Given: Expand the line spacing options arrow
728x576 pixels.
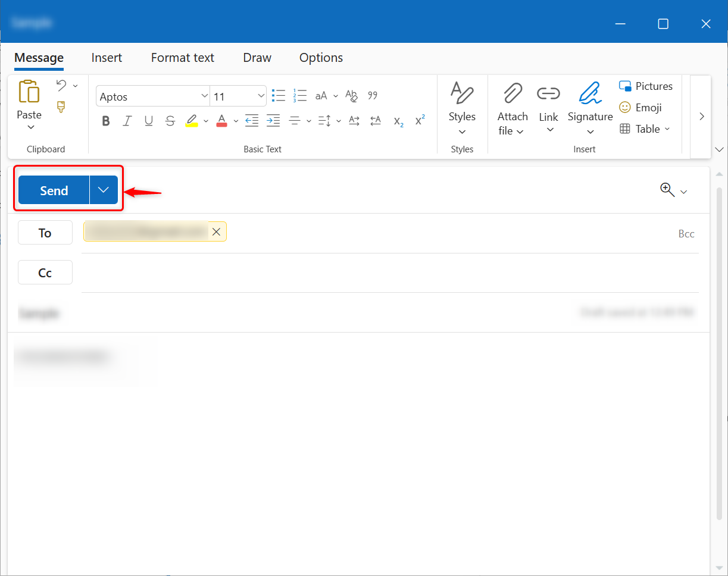Looking at the screenshot, I should click(339, 121).
